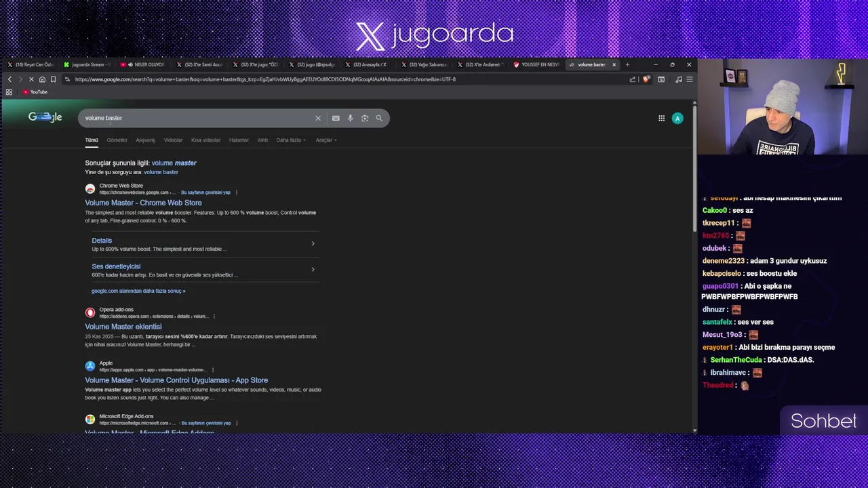
Task: Expand the 'Araçlar' tools dropdown
Action: (x=326, y=140)
